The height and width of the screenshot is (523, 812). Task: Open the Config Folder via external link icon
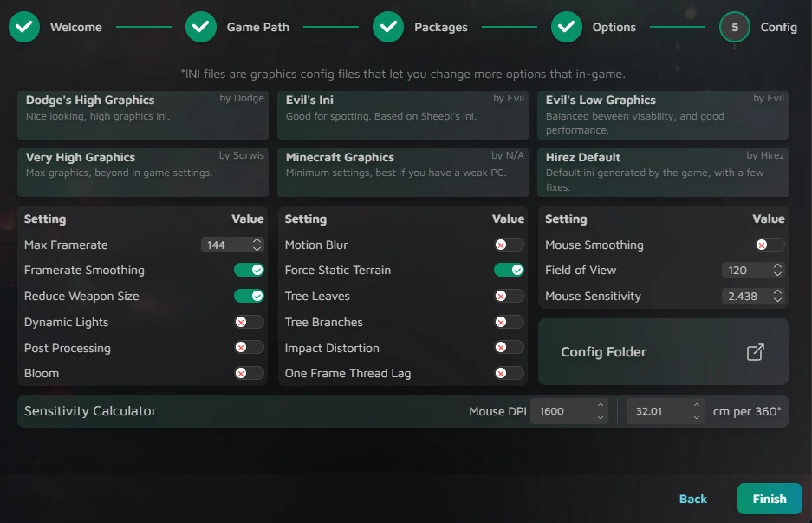(754, 352)
